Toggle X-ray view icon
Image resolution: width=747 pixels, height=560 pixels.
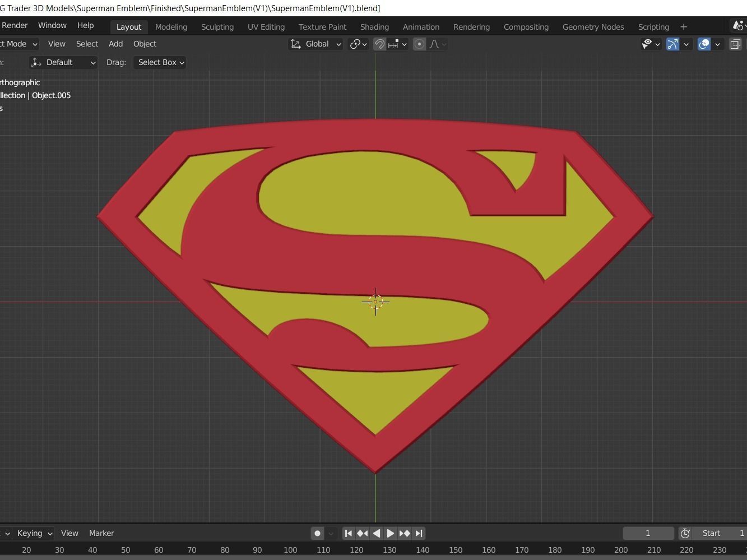735,44
